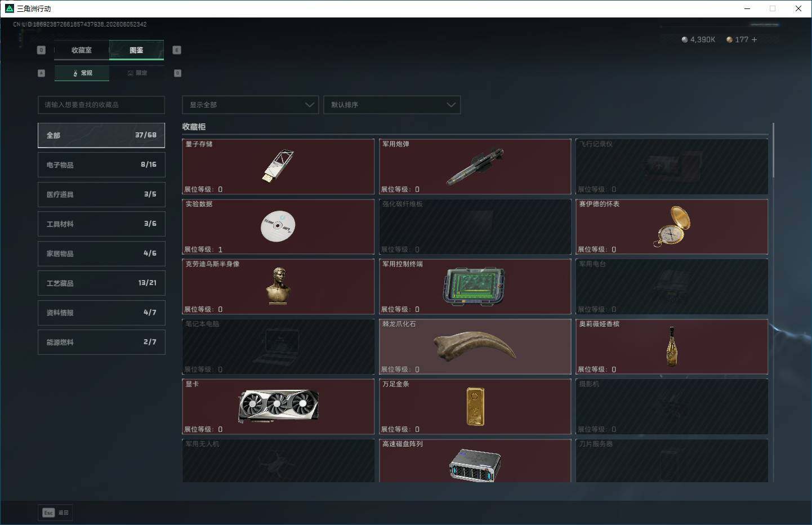812x525 pixels.
Task: Click the A key hint icon
Action: point(41,73)
